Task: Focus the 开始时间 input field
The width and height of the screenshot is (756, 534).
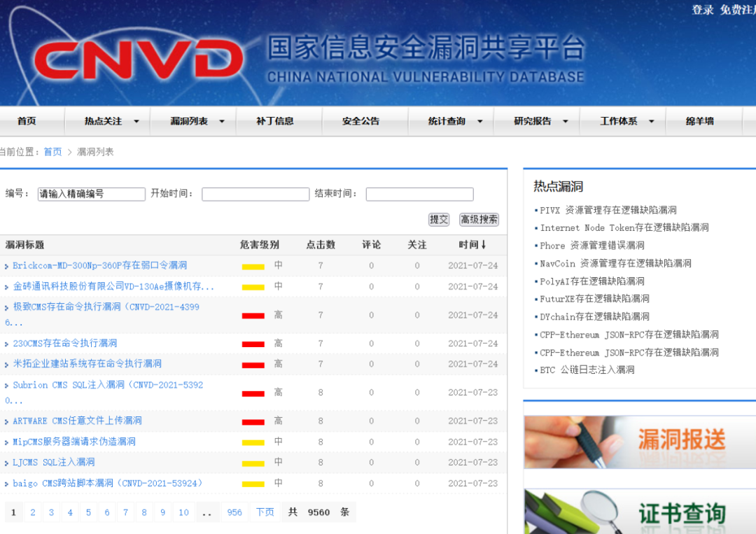Action: 255,195
